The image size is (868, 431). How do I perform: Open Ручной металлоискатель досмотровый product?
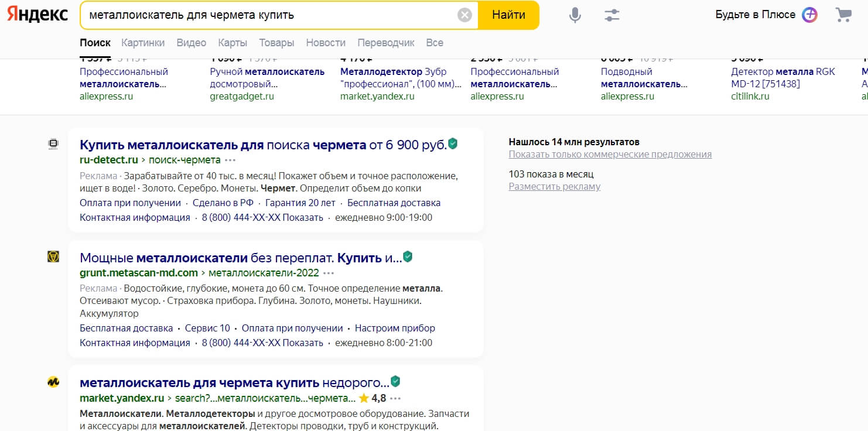(x=267, y=78)
